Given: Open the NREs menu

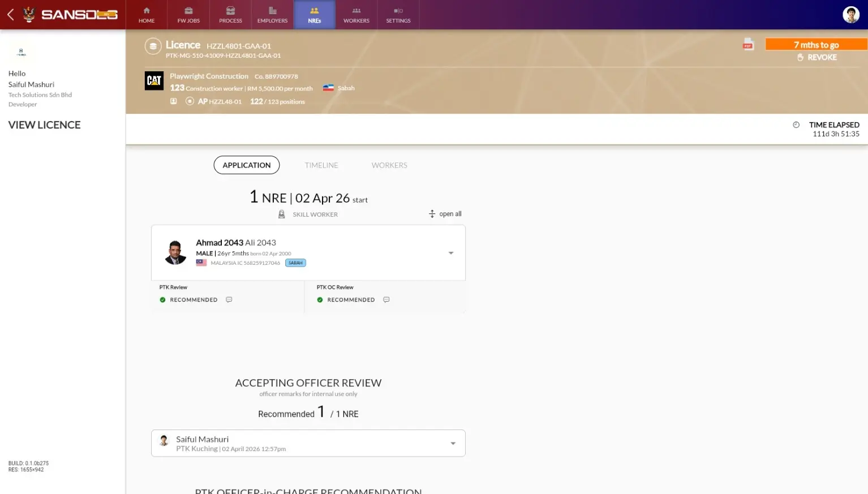Looking at the screenshot, I should [315, 15].
